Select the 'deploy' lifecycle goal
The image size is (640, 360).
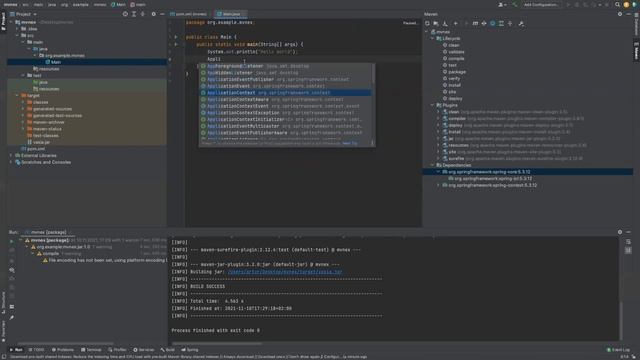455,98
